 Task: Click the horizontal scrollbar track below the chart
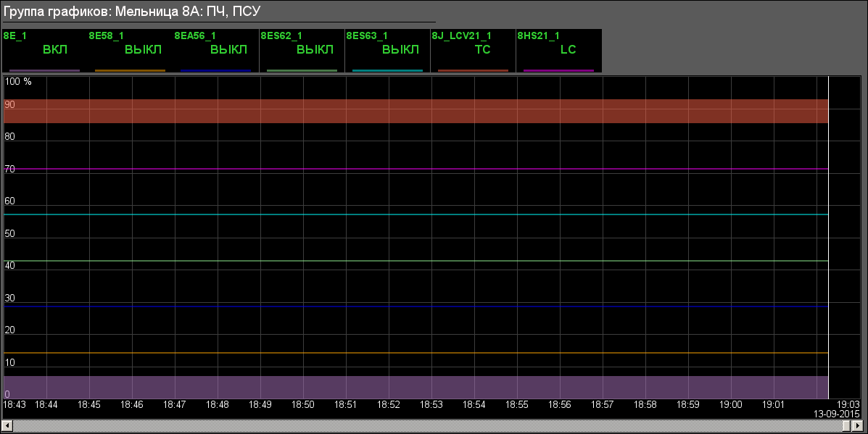435,424
